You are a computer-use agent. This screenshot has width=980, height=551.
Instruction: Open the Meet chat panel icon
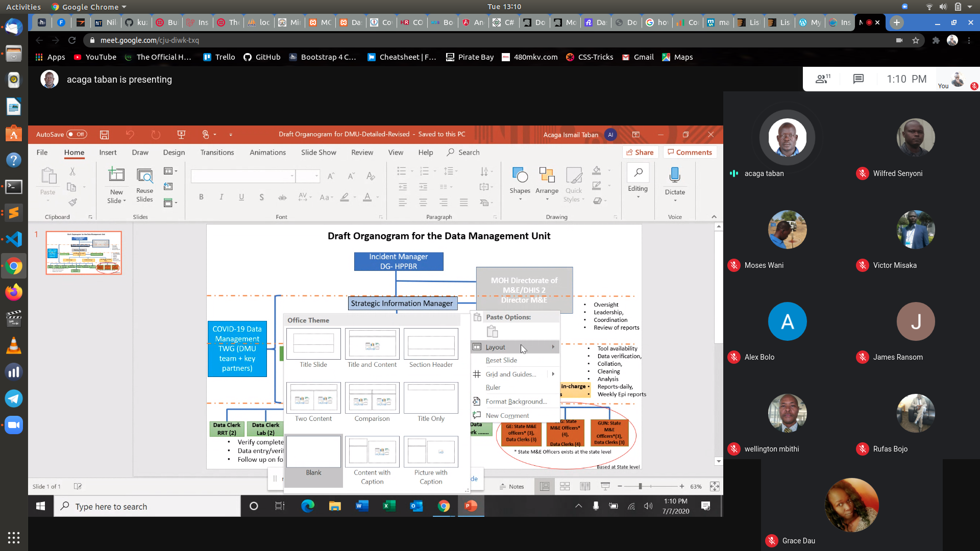(x=858, y=79)
